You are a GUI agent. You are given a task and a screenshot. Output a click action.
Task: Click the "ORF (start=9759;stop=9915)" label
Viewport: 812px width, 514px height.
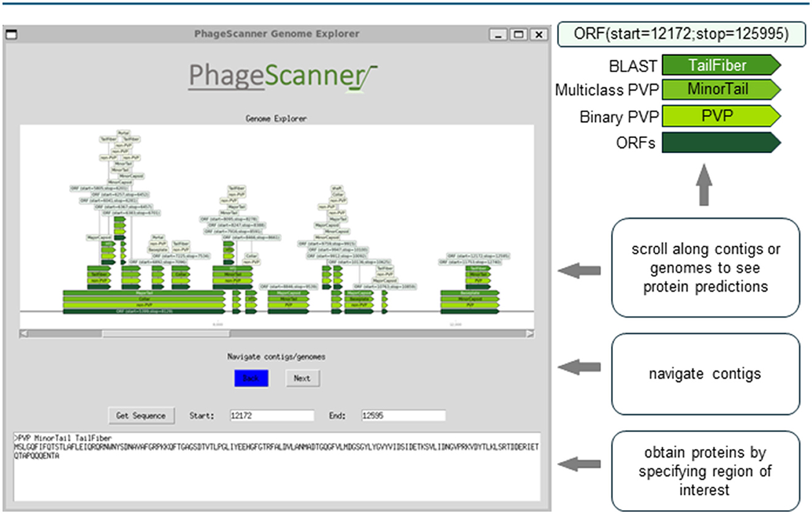click(327, 244)
